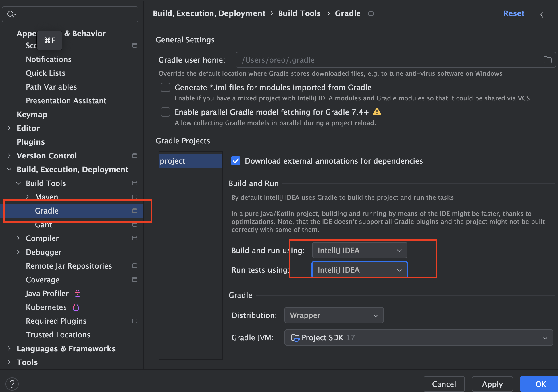
Task: Click the Apply button
Action: 492,384
